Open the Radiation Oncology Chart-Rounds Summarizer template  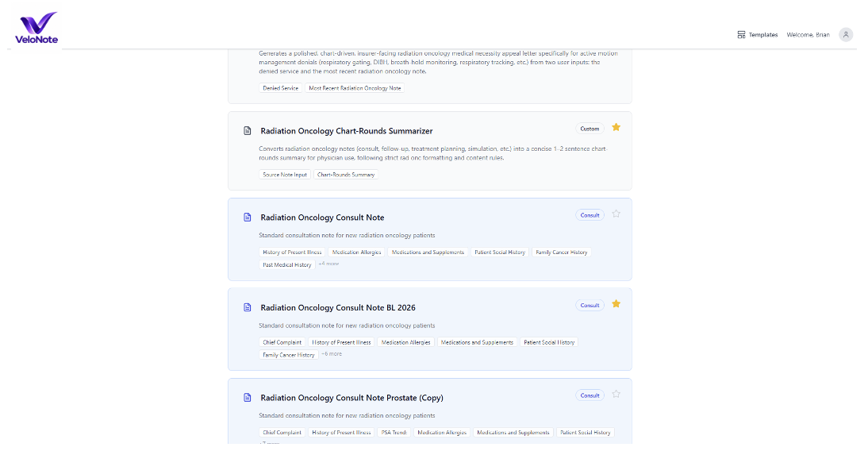pos(347,131)
